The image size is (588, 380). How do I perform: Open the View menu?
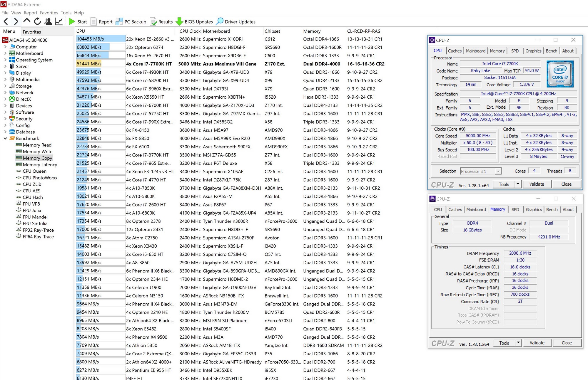(16, 13)
